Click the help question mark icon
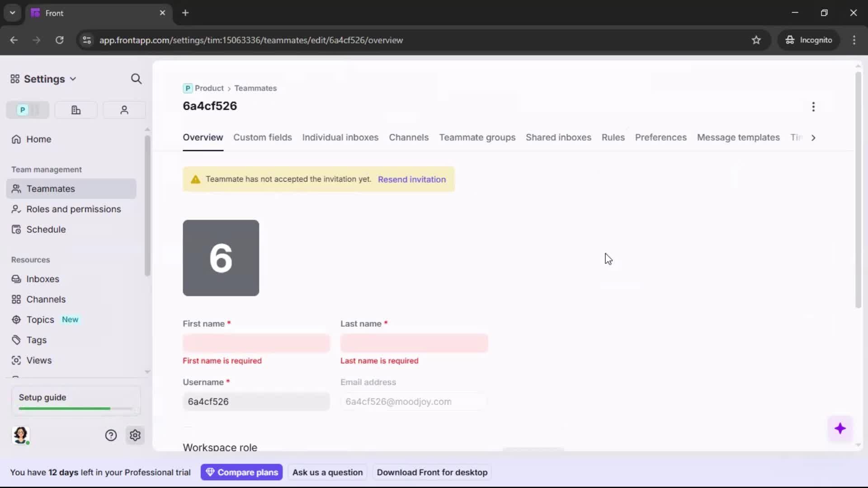The image size is (868, 488). [111, 435]
